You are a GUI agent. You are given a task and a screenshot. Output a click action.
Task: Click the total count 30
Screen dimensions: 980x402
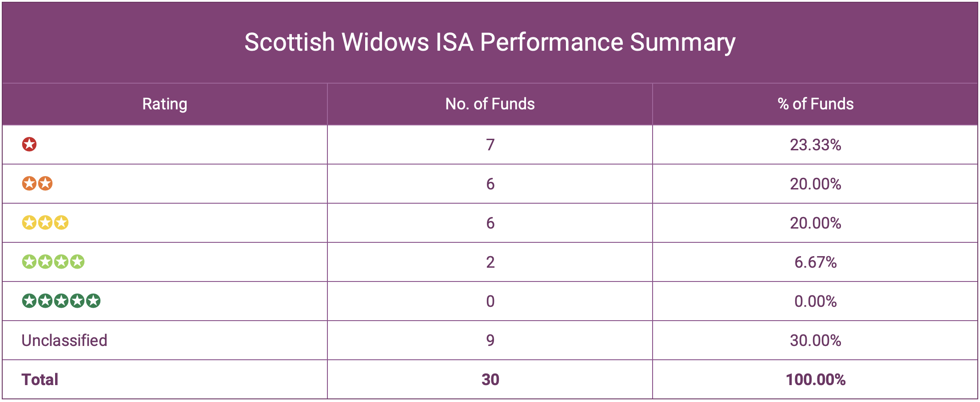(490, 380)
